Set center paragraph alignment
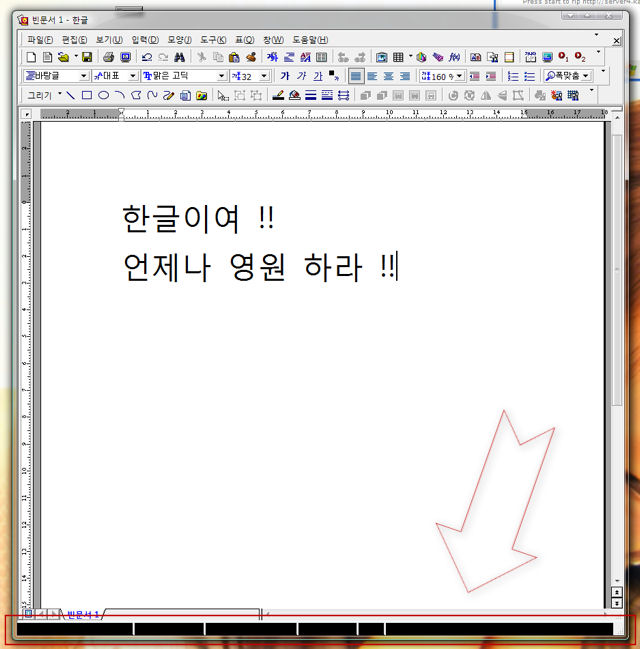Screen dimensions: 640x649 pyautogui.click(x=388, y=76)
